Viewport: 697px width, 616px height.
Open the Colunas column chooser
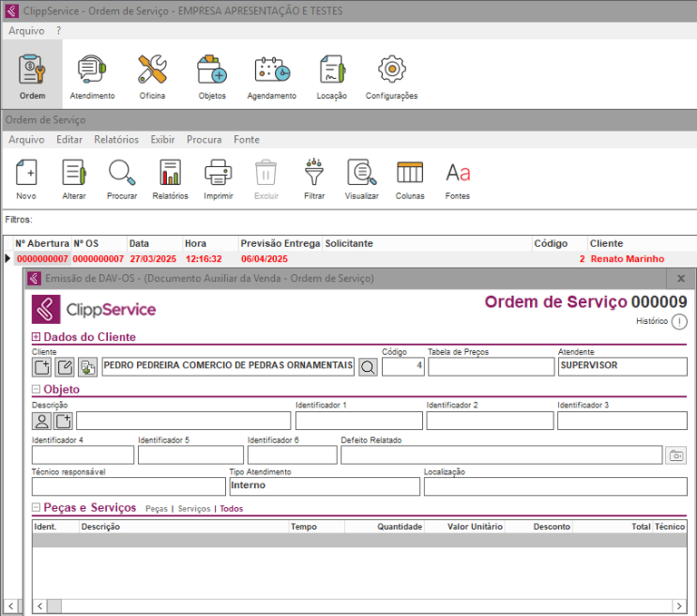click(x=409, y=178)
